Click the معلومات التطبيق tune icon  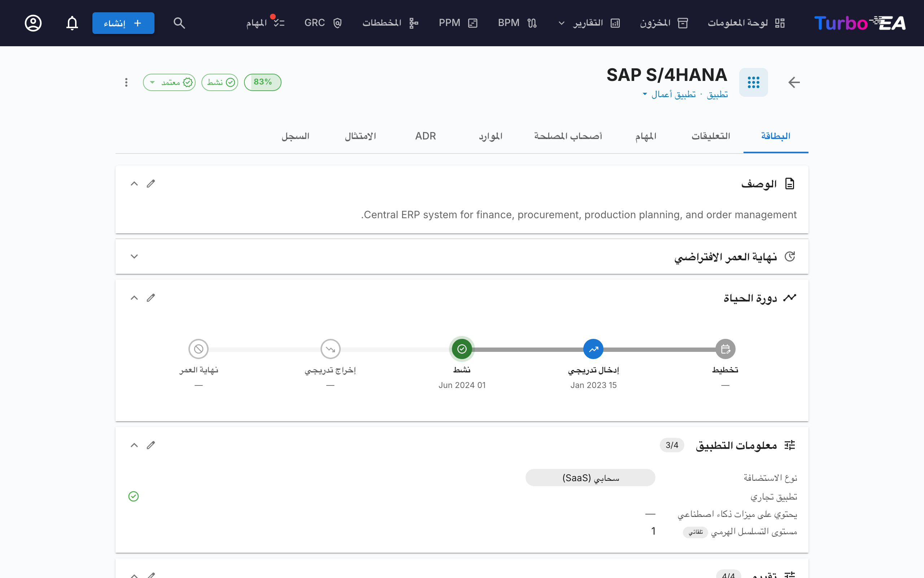pos(790,445)
